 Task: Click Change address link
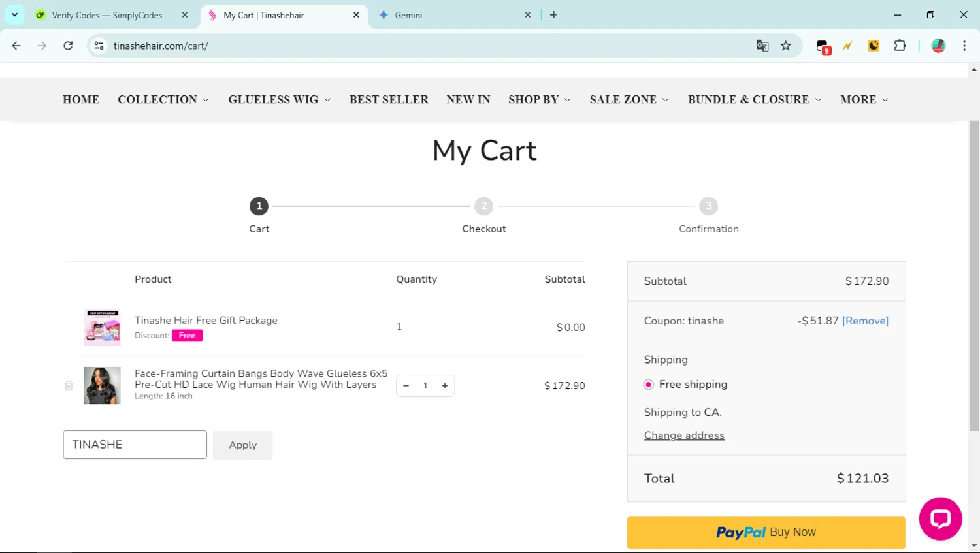click(684, 435)
